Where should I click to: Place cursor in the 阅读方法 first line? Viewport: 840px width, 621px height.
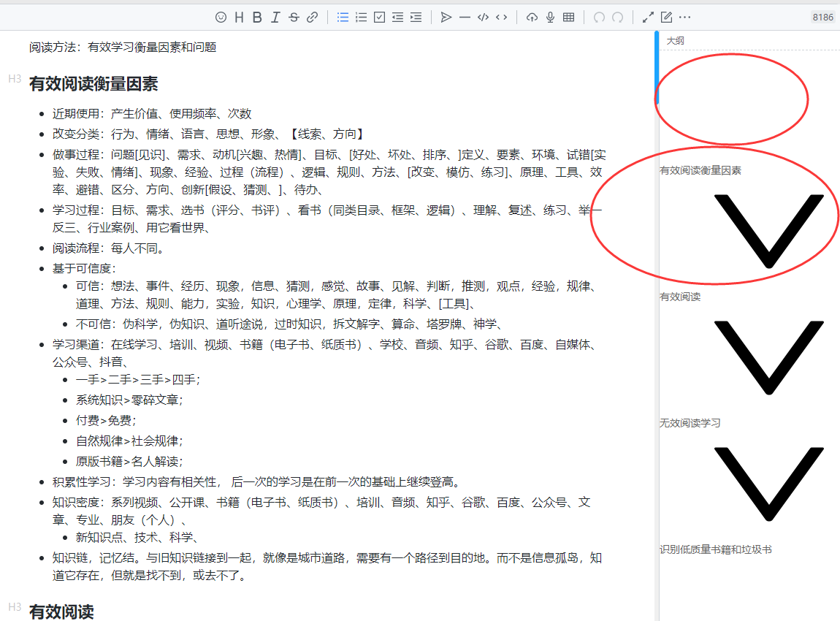123,47
